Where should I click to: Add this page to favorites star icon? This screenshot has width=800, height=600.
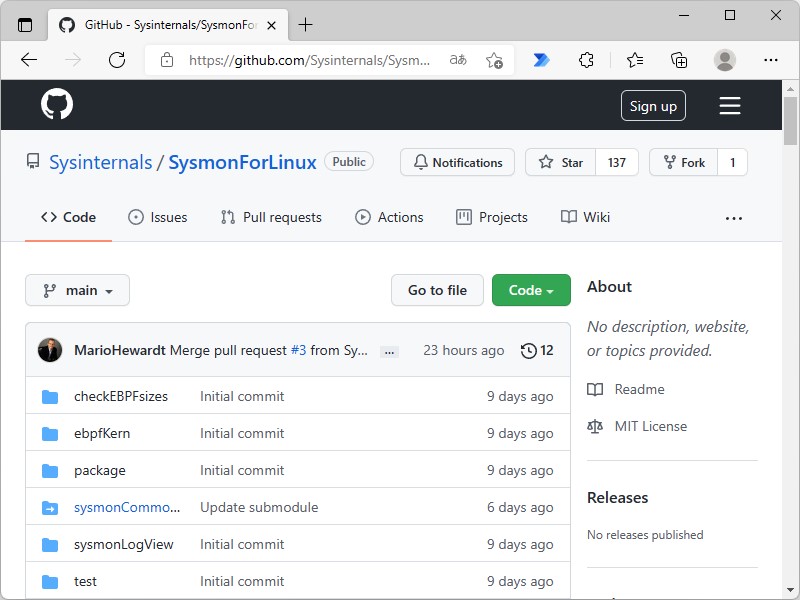[x=494, y=60]
